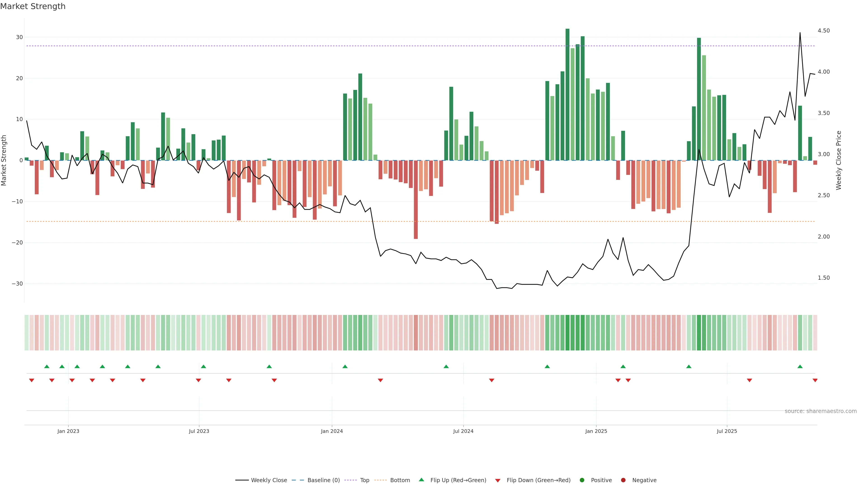Click Flip Up green triangle legend icon
The width and height of the screenshot is (868, 488).
click(x=421, y=480)
